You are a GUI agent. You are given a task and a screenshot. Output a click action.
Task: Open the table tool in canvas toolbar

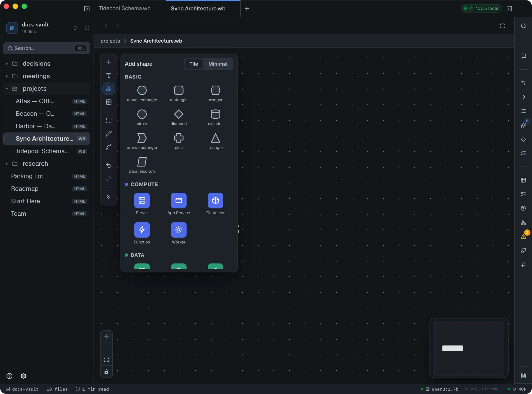click(109, 102)
